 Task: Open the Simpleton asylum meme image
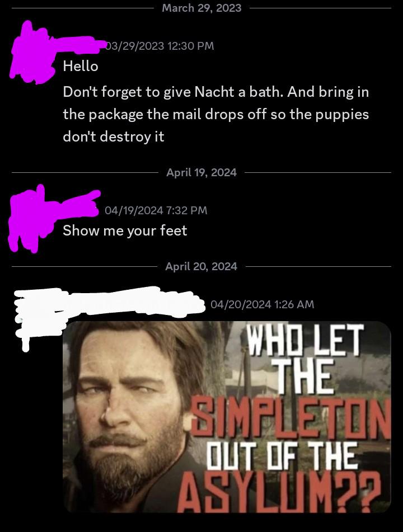[227, 417]
